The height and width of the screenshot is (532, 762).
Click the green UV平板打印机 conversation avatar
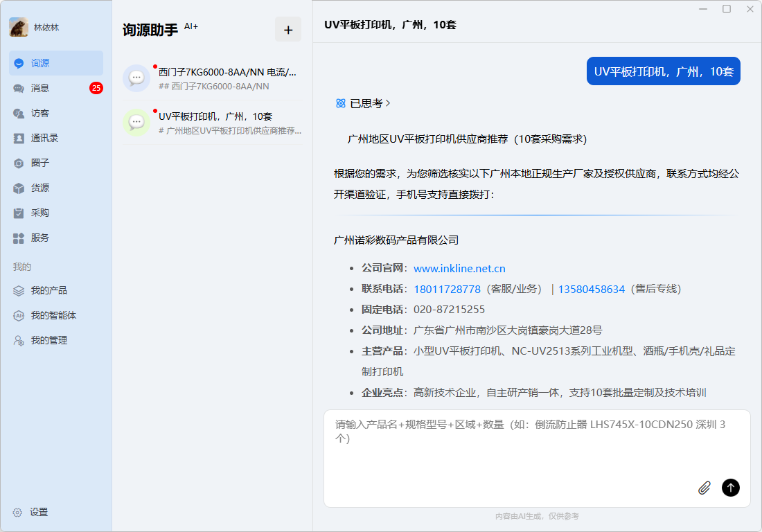(x=136, y=123)
